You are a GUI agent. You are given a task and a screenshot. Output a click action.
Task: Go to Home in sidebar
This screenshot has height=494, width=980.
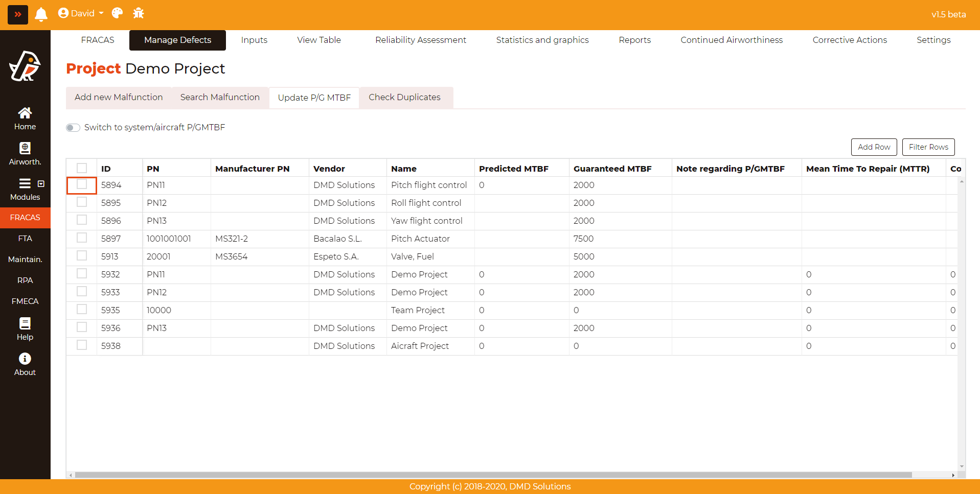pos(25,119)
